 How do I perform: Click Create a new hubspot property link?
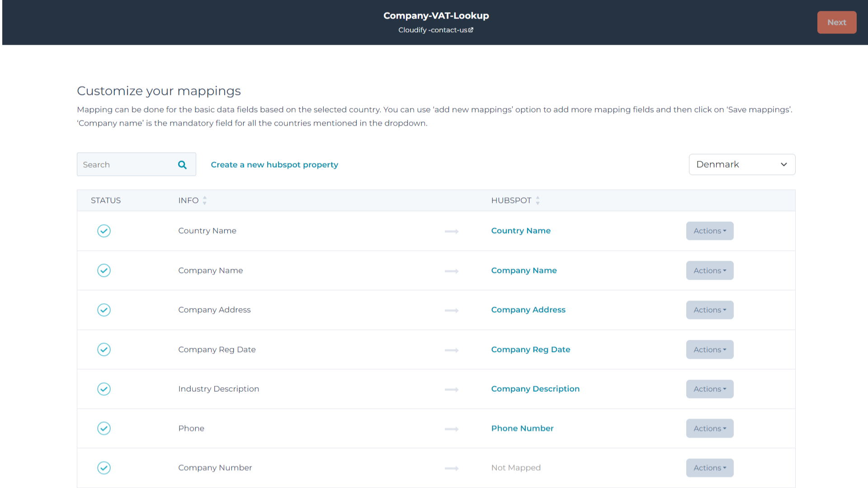274,165
